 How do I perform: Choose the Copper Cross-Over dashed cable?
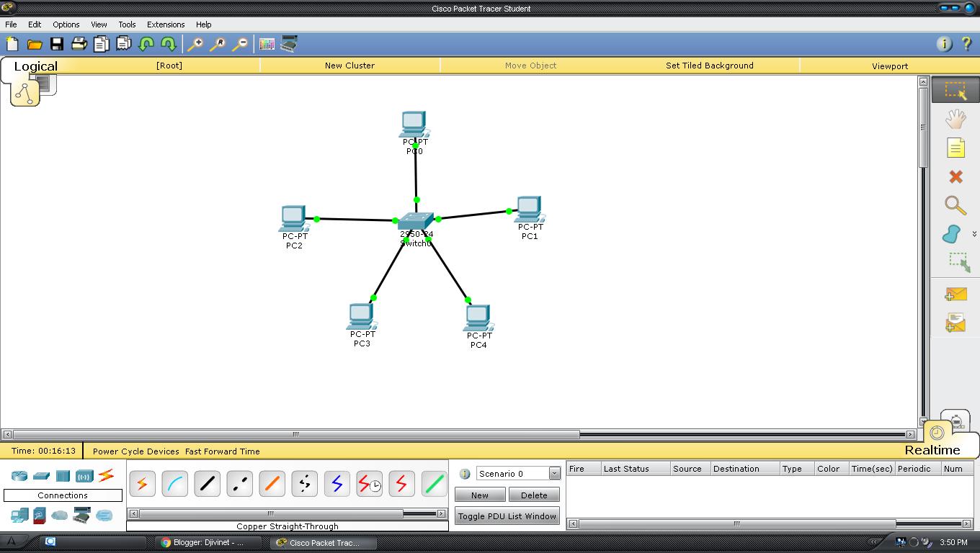click(x=239, y=484)
